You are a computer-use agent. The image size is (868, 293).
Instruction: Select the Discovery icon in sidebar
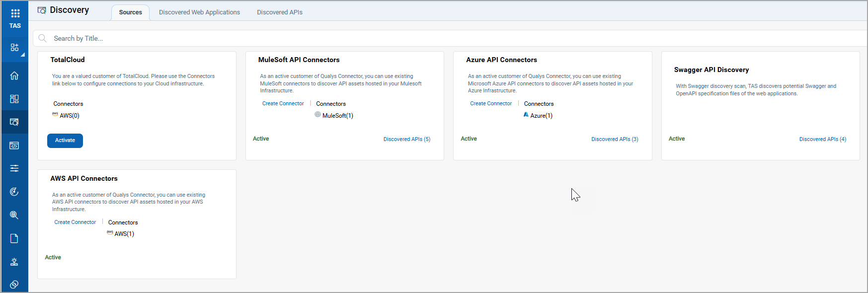[x=14, y=122]
